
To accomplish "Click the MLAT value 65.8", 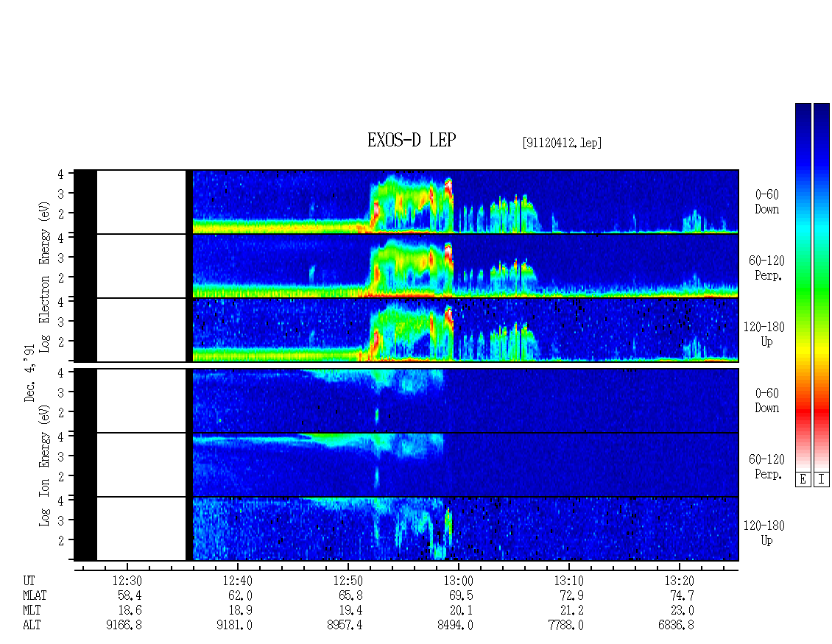I will pyautogui.click(x=350, y=595).
